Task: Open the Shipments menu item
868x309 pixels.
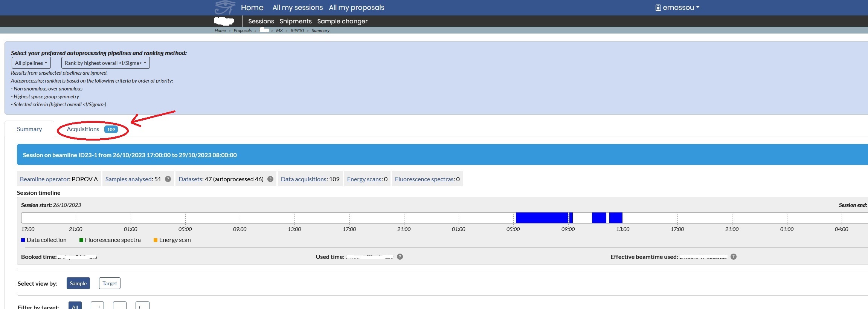Action: coord(295,21)
